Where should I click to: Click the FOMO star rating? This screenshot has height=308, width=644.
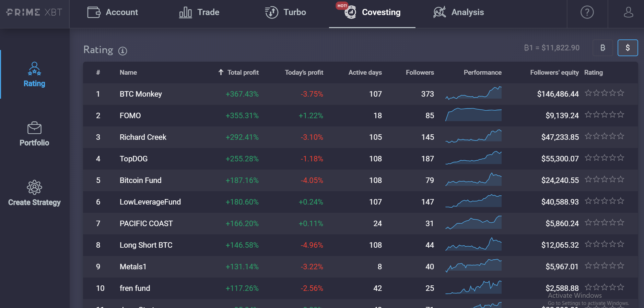point(604,115)
